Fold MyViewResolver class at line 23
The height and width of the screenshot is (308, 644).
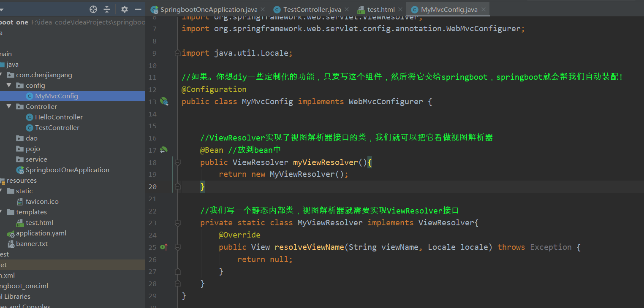tap(178, 223)
